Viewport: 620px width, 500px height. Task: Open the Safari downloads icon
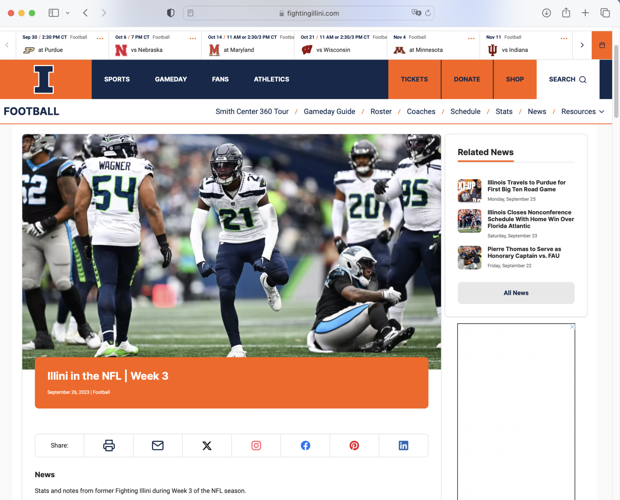coord(546,13)
